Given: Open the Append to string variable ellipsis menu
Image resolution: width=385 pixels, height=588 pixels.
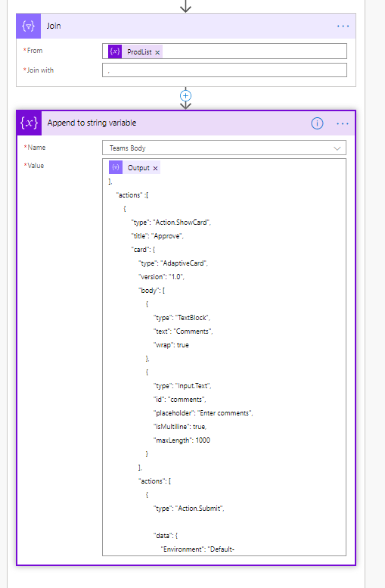Looking at the screenshot, I should coord(343,123).
